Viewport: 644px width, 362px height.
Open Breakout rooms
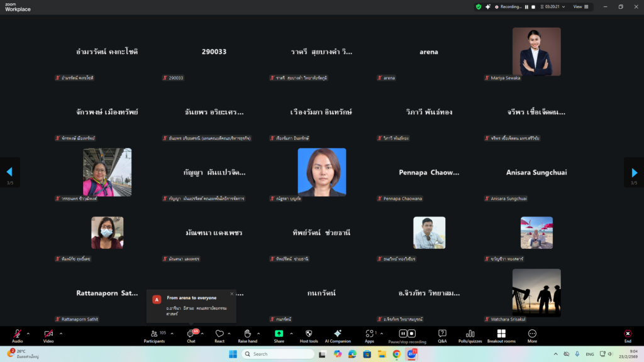501,336
